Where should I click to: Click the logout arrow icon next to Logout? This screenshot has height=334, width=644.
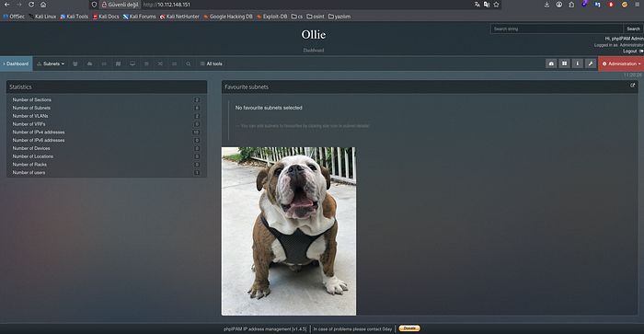[x=641, y=51]
